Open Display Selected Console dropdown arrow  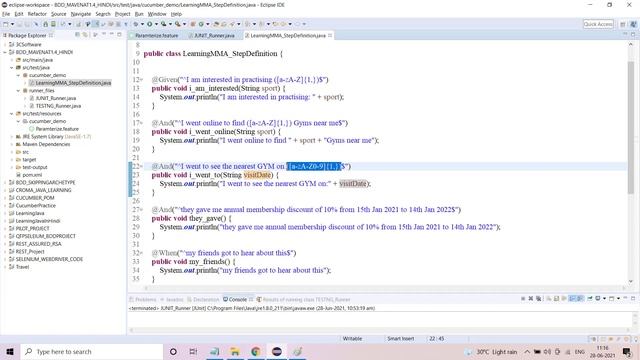[604, 299]
